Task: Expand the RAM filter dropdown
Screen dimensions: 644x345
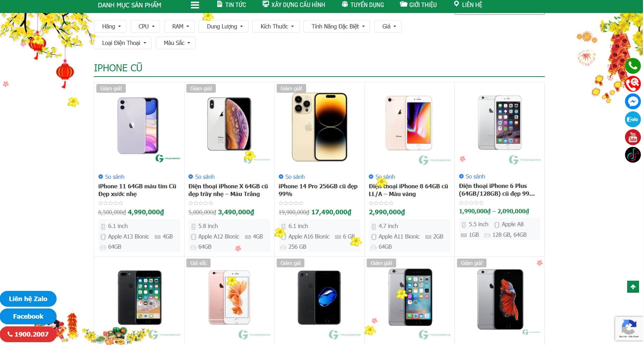Action: click(179, 26)
